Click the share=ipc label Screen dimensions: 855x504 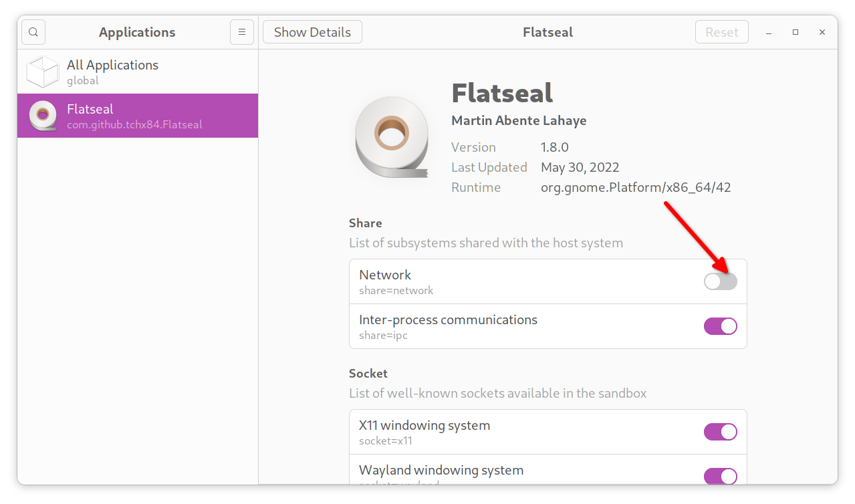tap(383, 336)
